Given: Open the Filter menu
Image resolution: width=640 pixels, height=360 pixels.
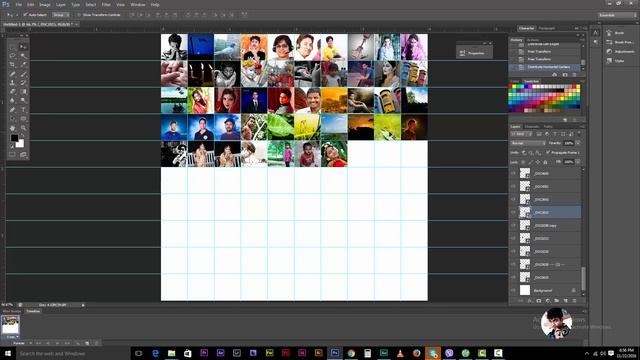Looking at the screenshot, I should tap(106, 4).
